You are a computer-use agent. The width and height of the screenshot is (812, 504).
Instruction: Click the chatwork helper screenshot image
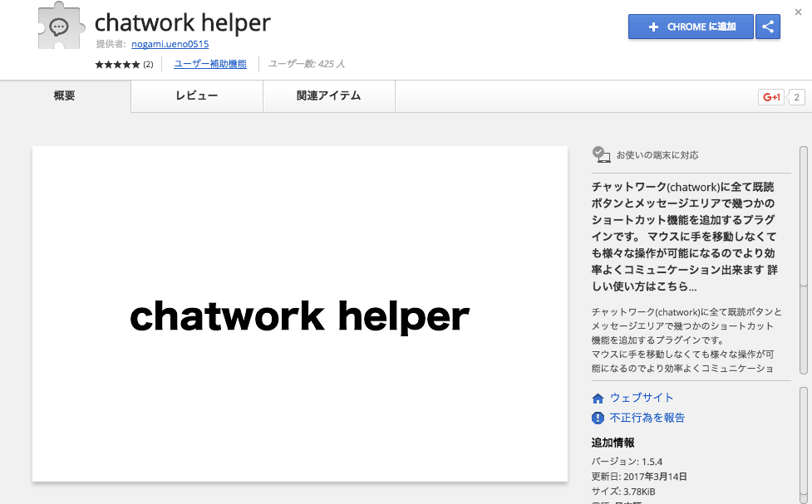point(300,314)
